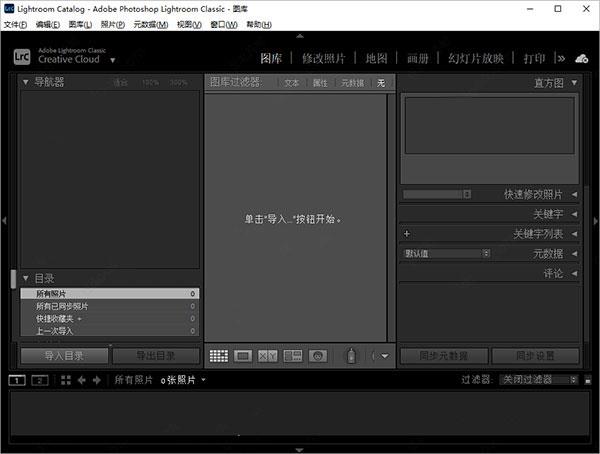Open the 关闭过滤器 filter dropdown
Viewport: 600px width, 454px height.
point(538,380)
